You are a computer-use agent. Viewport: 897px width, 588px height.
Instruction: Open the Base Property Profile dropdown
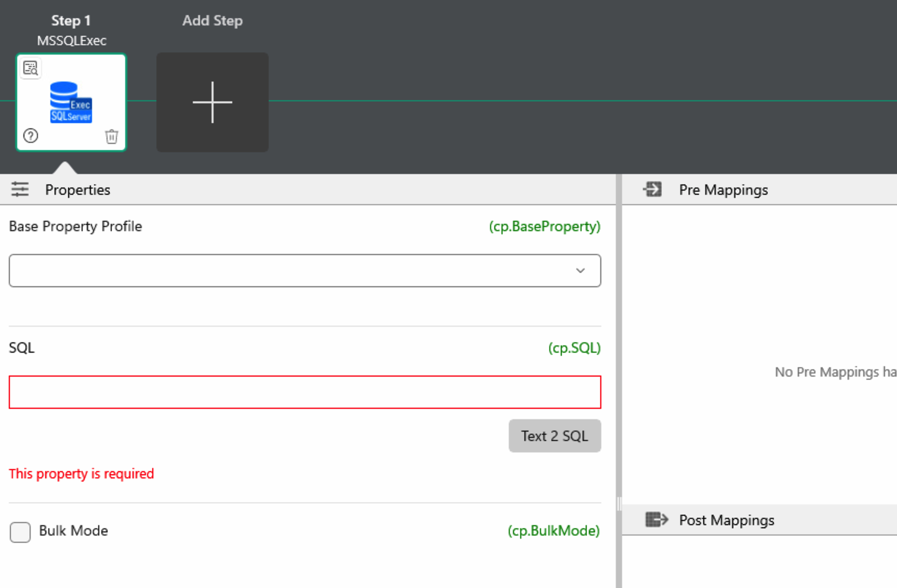click(x=305, y=271)
